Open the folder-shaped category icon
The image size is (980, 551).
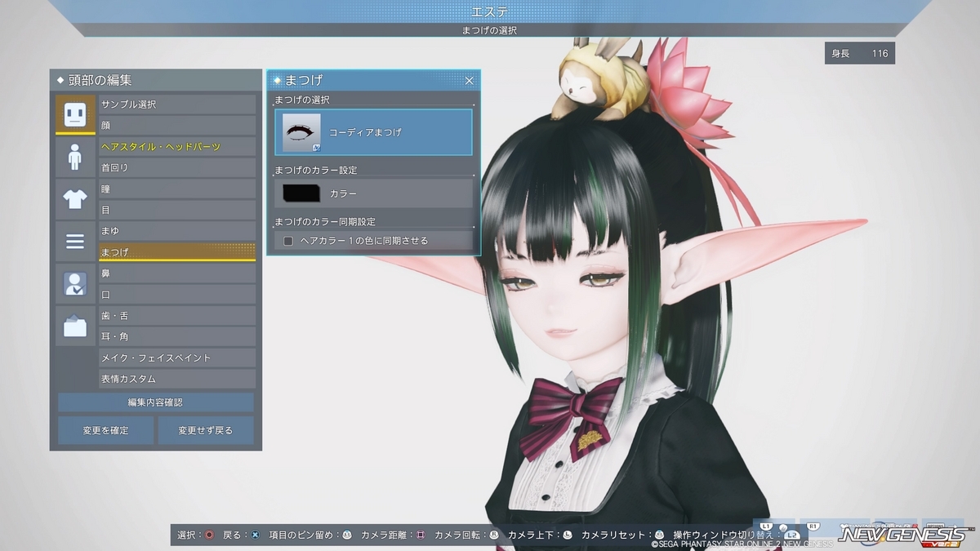pyautogui.click(x=75, y=326)
